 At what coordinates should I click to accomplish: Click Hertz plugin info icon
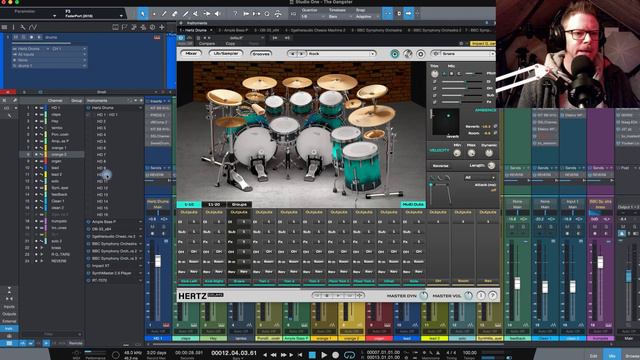coord(481,295)
